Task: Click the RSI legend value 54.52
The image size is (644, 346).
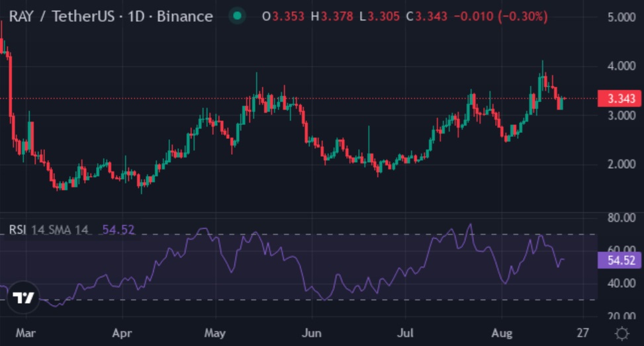Action: tap(118, 230)
